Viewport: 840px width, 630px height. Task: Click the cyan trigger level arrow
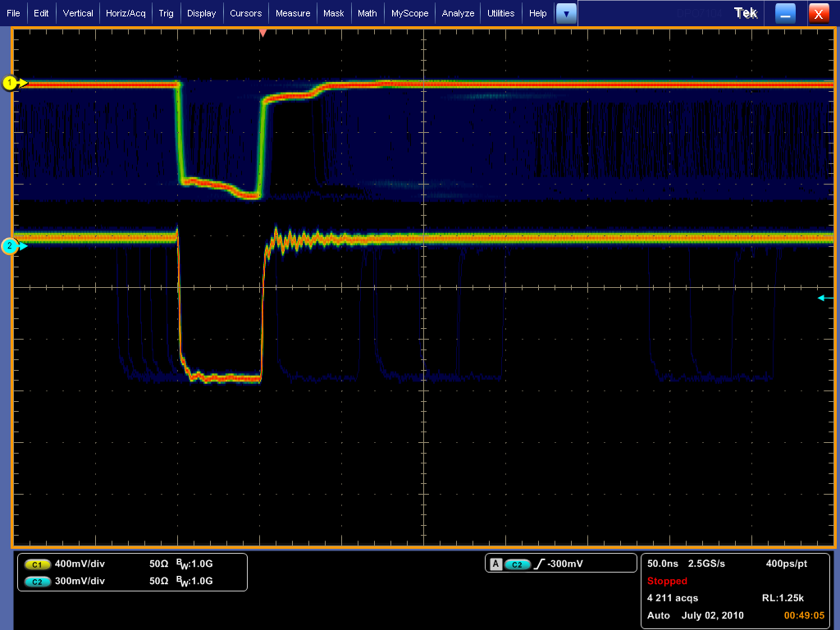pos(825,298)
